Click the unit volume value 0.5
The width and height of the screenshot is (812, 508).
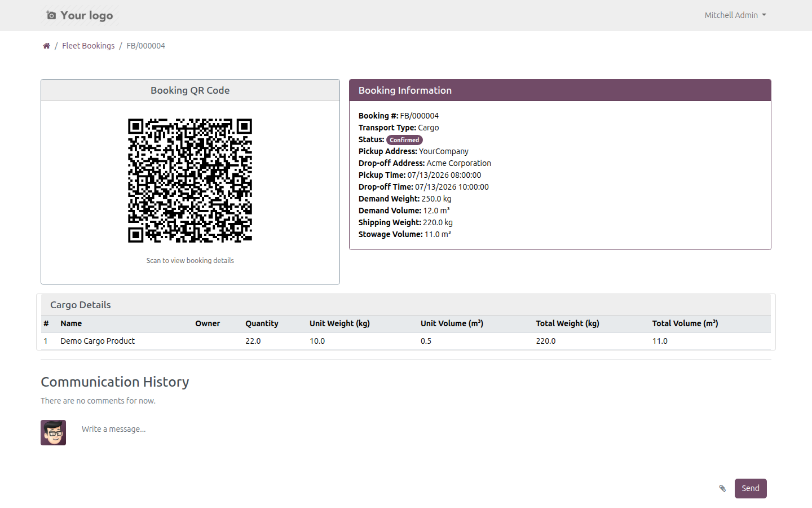pos(426,341)
